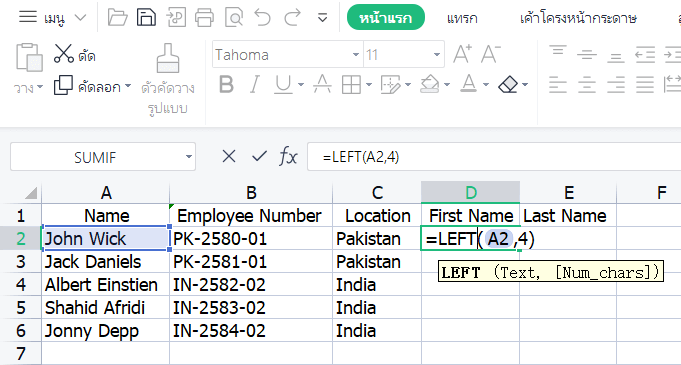Click the Justify align icon

click(x=645, y=85)
